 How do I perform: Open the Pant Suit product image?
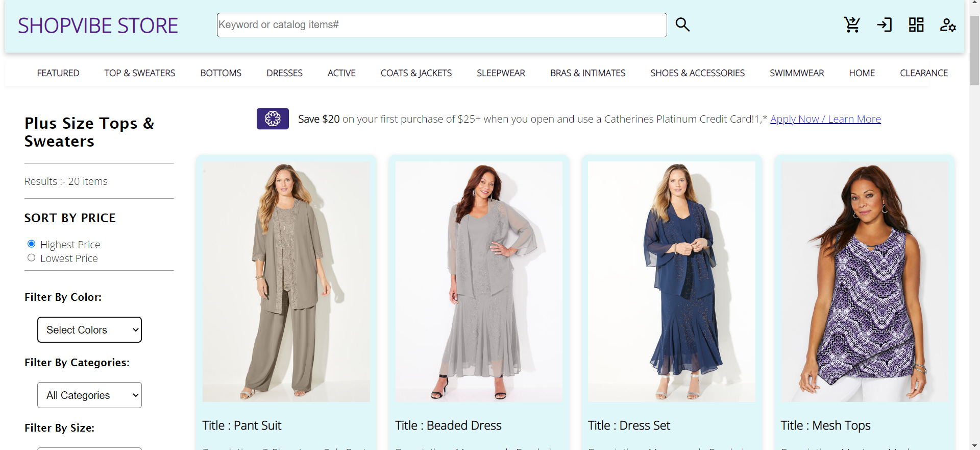(x=286, y=281)
